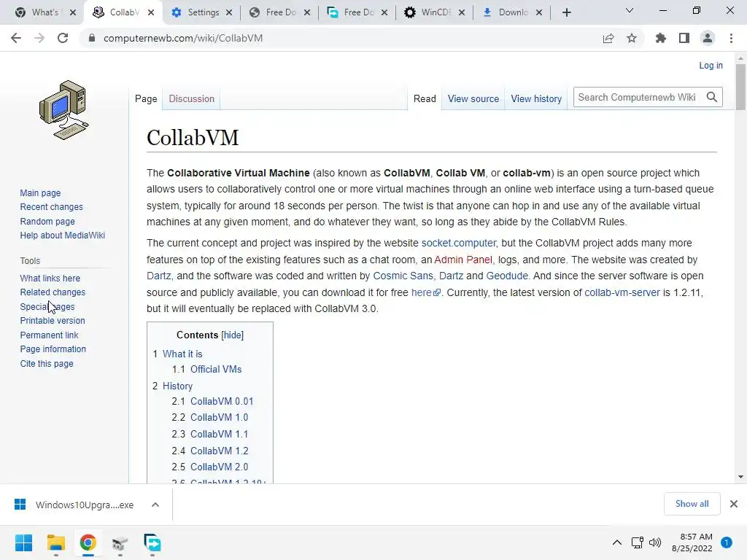Share this page via share icon
Viewport: 747px width, 560px height.
coord(608,38)
